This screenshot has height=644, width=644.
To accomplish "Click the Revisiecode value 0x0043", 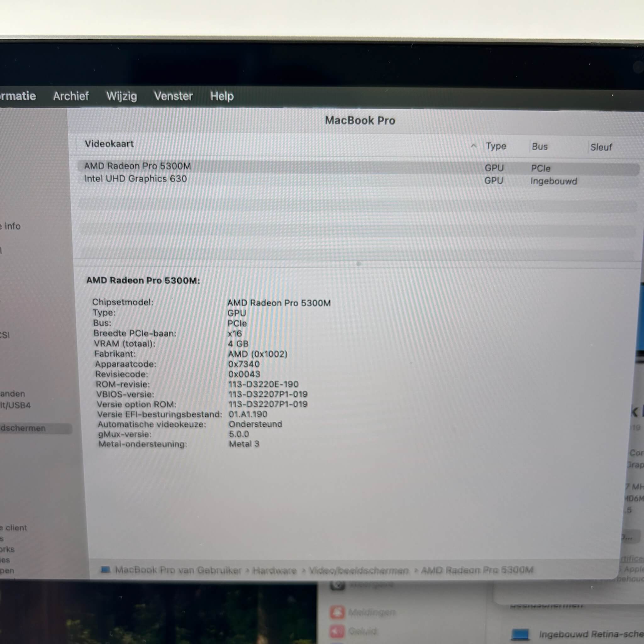I will (244, 374).
